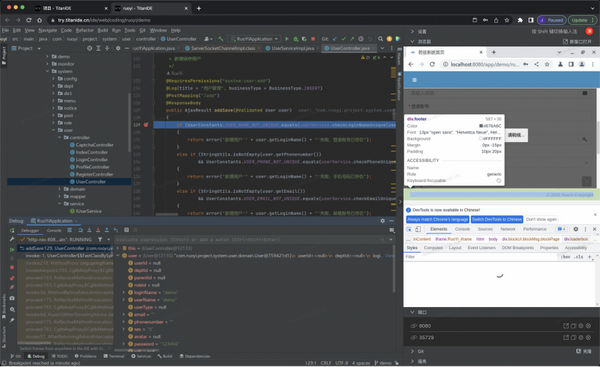Switch to UserServiceImpl.java editor tab

point(292,48)
